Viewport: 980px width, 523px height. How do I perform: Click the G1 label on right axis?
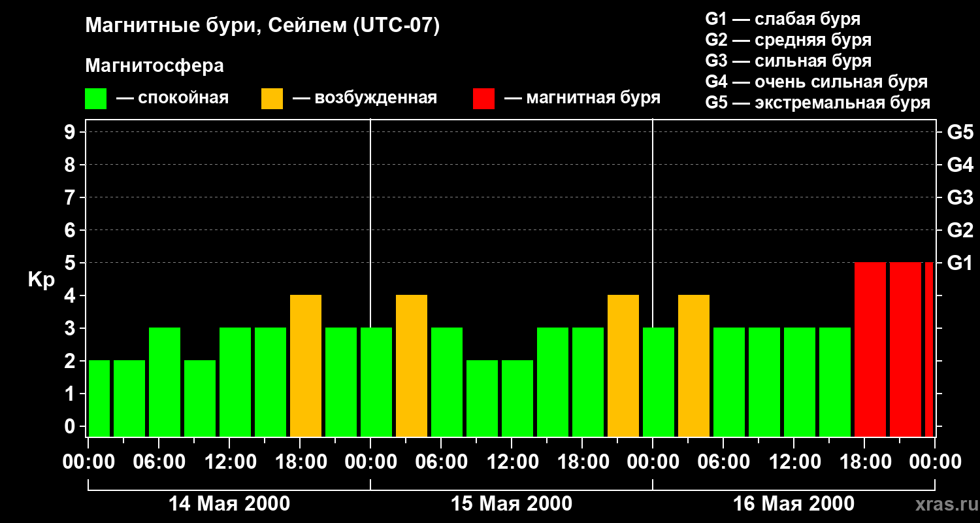point(960,263)
